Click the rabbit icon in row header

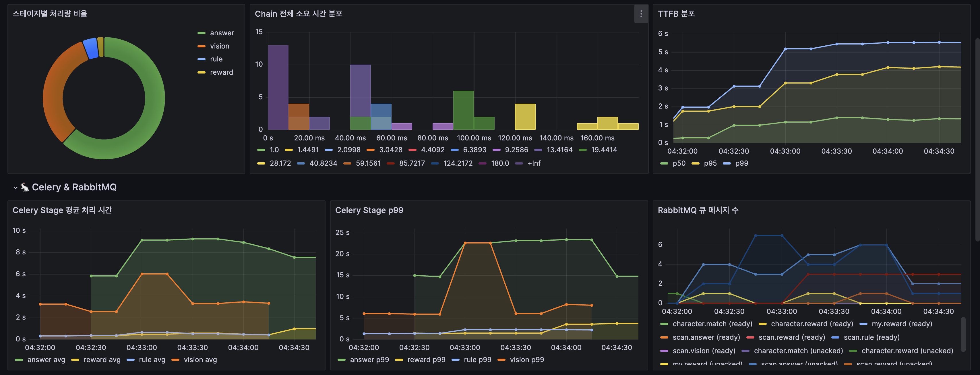(25, 187)
